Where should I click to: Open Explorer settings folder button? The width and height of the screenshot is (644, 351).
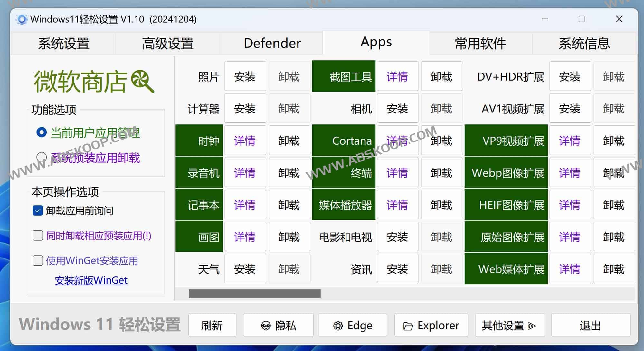click(431, 326)
